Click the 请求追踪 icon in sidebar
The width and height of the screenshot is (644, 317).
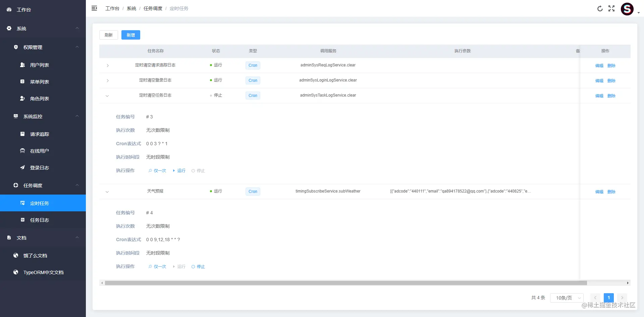coord(22,134)
